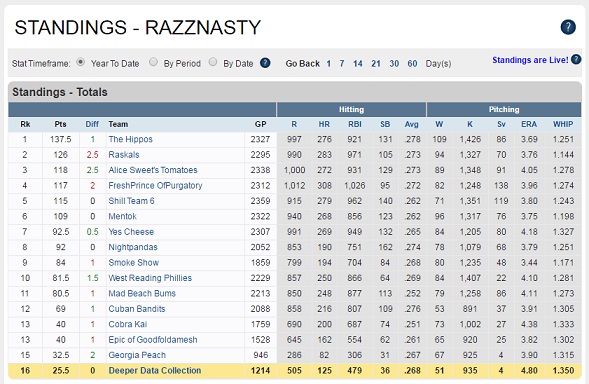Go back 14 days
The image size is (589, 384).
[358, 63]
